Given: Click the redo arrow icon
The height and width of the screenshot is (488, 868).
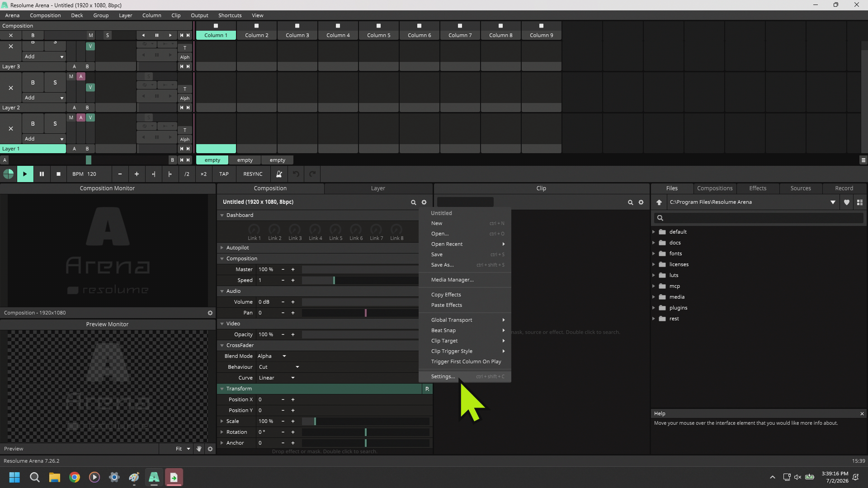Looking at the screenshot, I should [312, 174].
